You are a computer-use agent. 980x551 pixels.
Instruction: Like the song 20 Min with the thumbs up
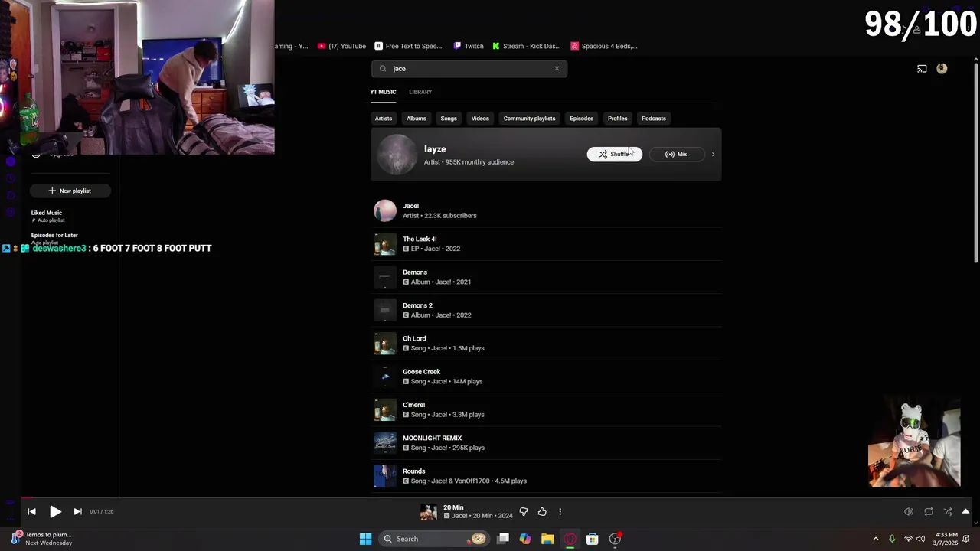[x=542, y=511]
